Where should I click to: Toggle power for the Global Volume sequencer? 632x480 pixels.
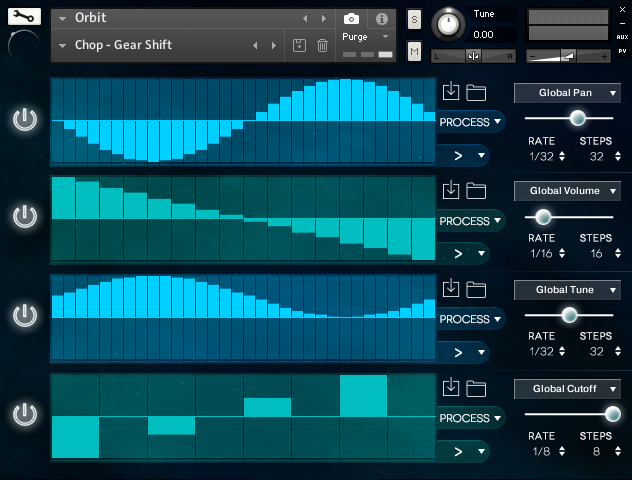pos(25,216)
